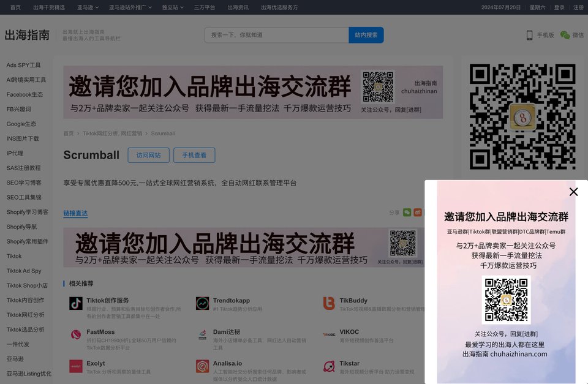Viewport: 588px width, 384px height.
Task: Select SEO工具集锦 in the sidebar
Action: (24, 197)
